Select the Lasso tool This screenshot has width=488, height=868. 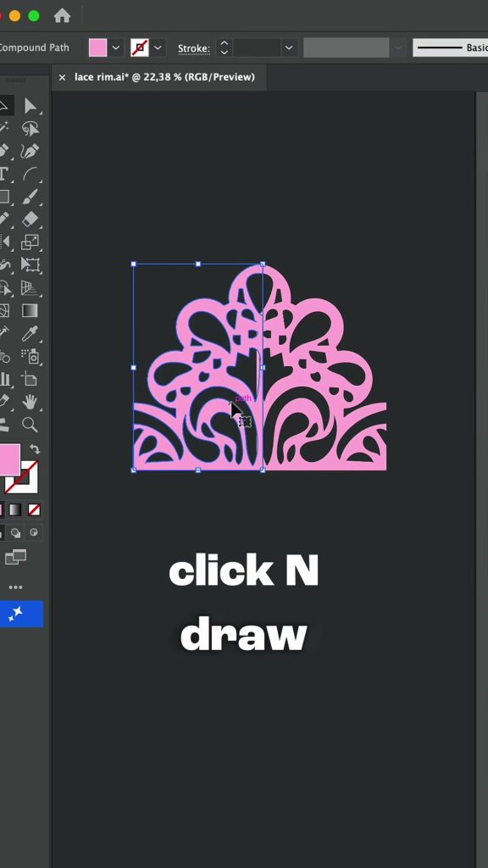[30, 129]
